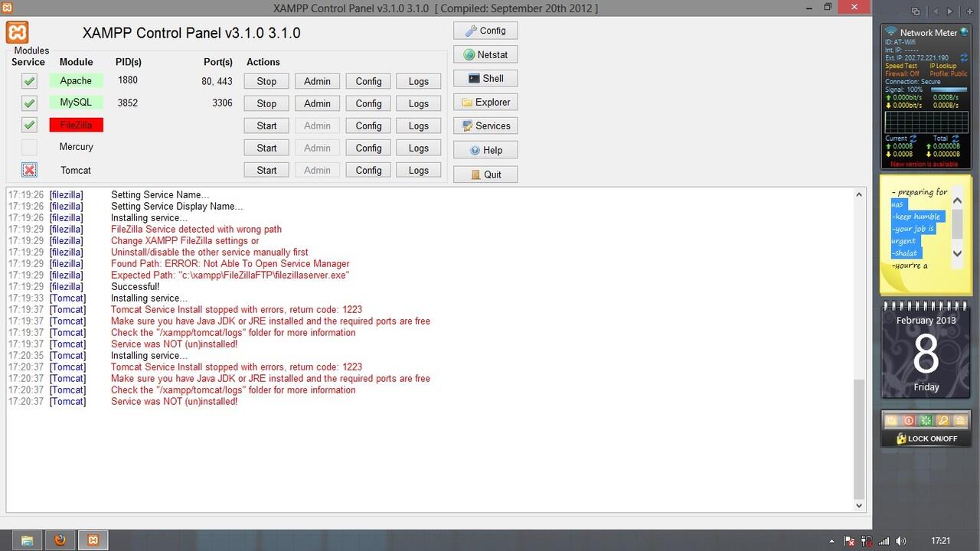Open Firefox from the taskbar
Screen dimensions: 980x551
click(60, 540)
